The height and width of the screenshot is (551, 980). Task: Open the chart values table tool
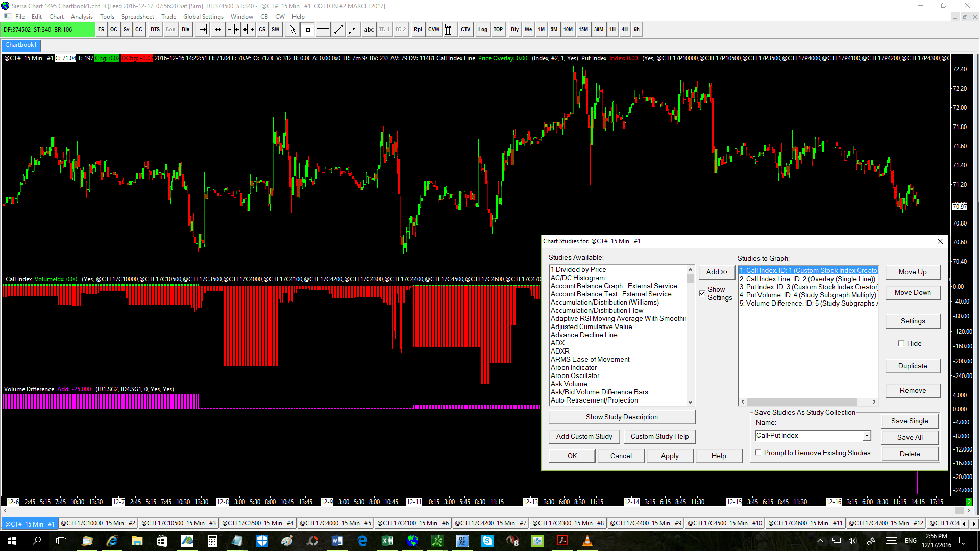point(450,30)
